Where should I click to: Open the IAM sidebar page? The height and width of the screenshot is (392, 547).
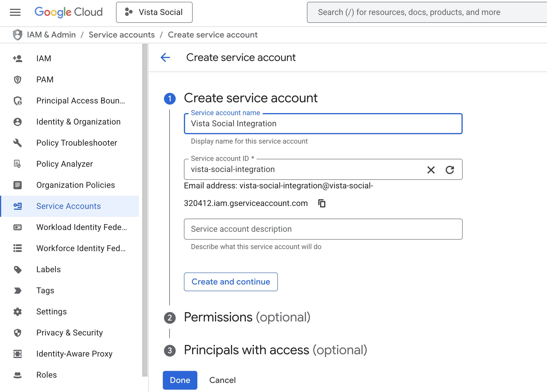coord(44,59)
